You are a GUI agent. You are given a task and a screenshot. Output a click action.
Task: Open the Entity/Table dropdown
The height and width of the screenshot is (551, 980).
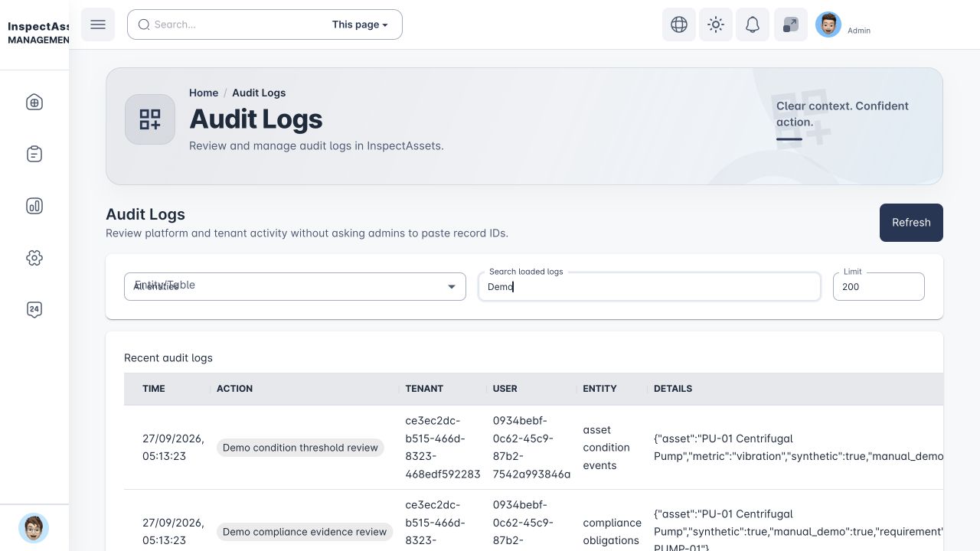(x=295, y=286)
